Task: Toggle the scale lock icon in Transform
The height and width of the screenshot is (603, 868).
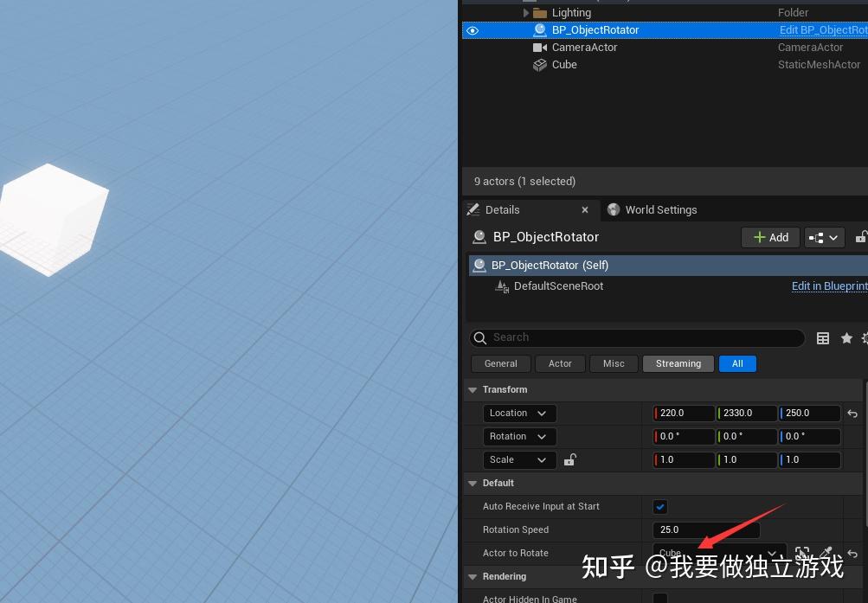Action: [x=569, y=459]
